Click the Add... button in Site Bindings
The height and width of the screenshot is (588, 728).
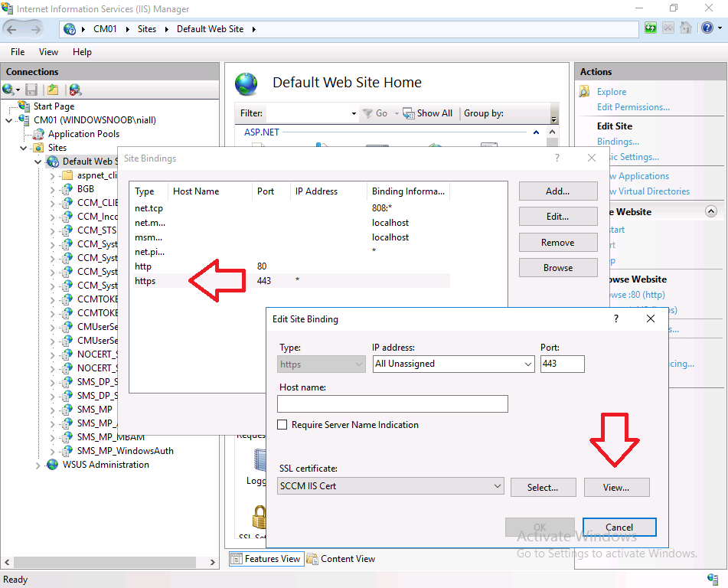[x=557, y=191]
